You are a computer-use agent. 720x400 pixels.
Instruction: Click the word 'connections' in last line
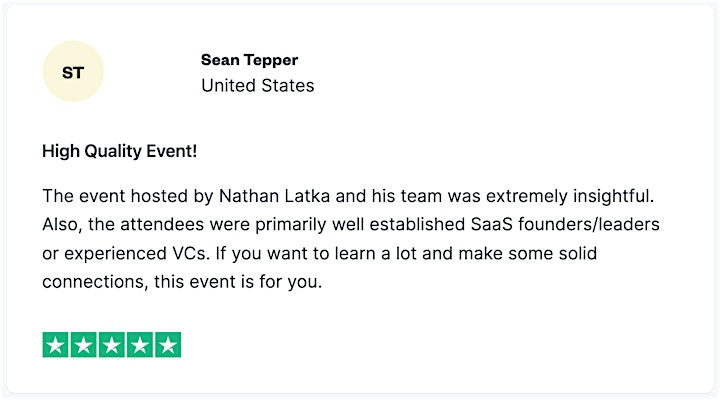click(x=93, y=282)
